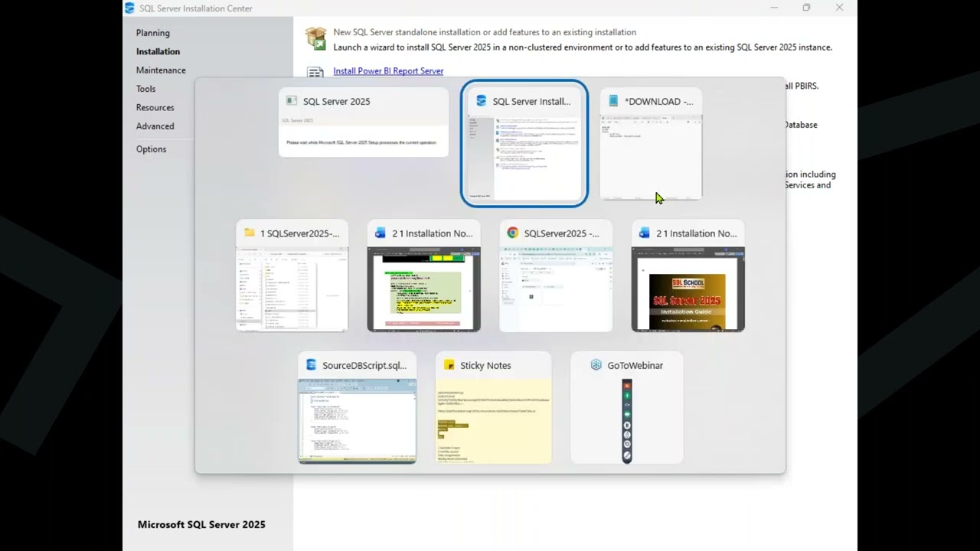
Task: Click the installation box icon beside New SQL Server standalone
Action: (x=315, y=38)
